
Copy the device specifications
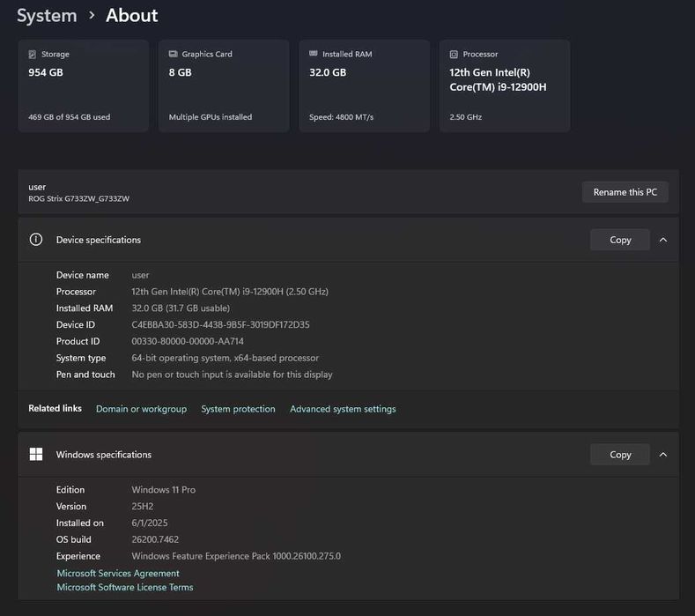(x=620, y=240)
